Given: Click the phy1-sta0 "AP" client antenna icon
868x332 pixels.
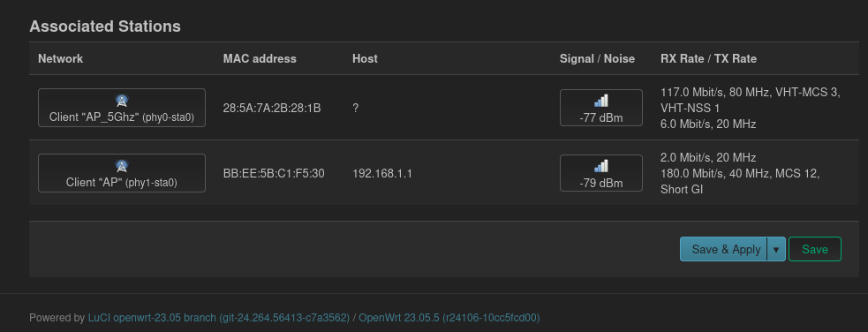Looking at the screenshot, I should point(122,166).
